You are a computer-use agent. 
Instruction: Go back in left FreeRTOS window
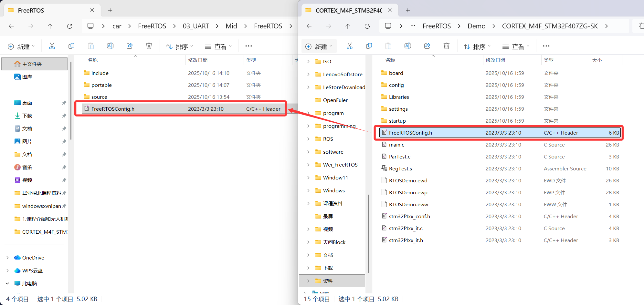12,26
